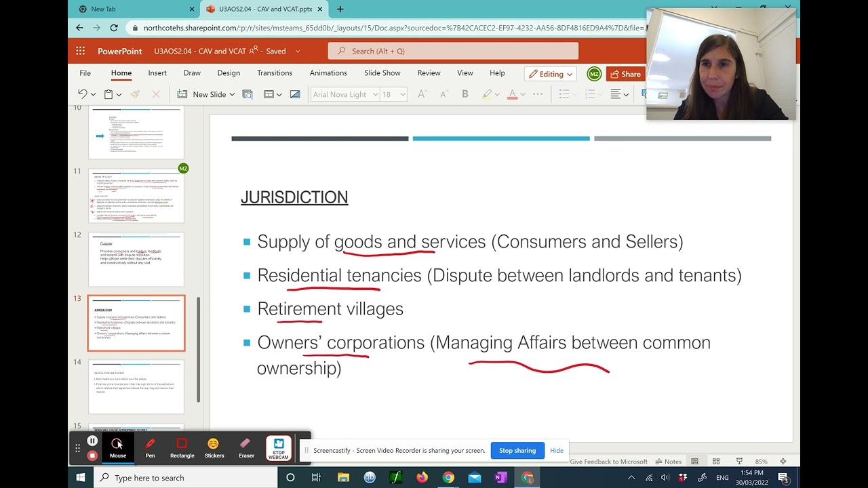Viewport: 868px width, 488px height.
Task: Open the Animations tab
Action: 328,73
